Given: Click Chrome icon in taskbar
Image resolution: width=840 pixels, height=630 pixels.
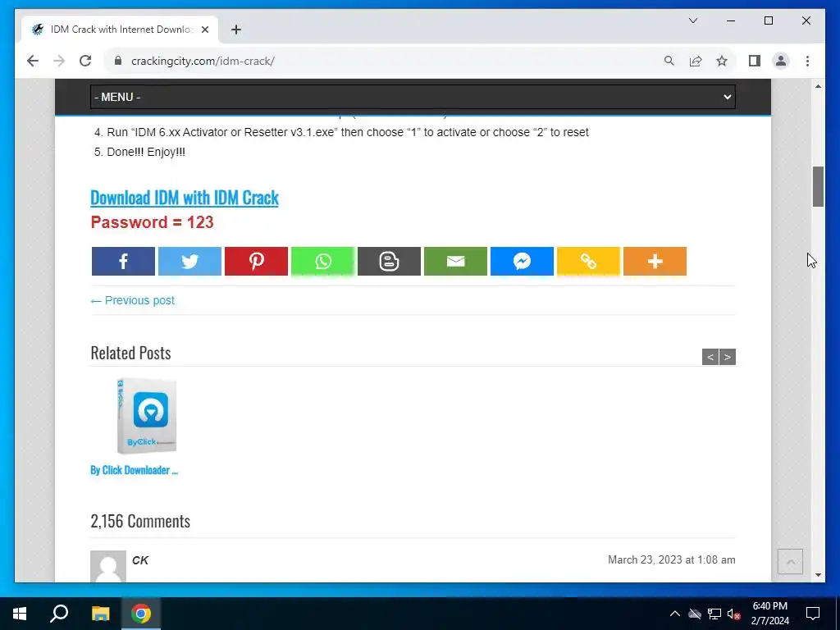Looking at the screenshot, I should pos(141,614).
